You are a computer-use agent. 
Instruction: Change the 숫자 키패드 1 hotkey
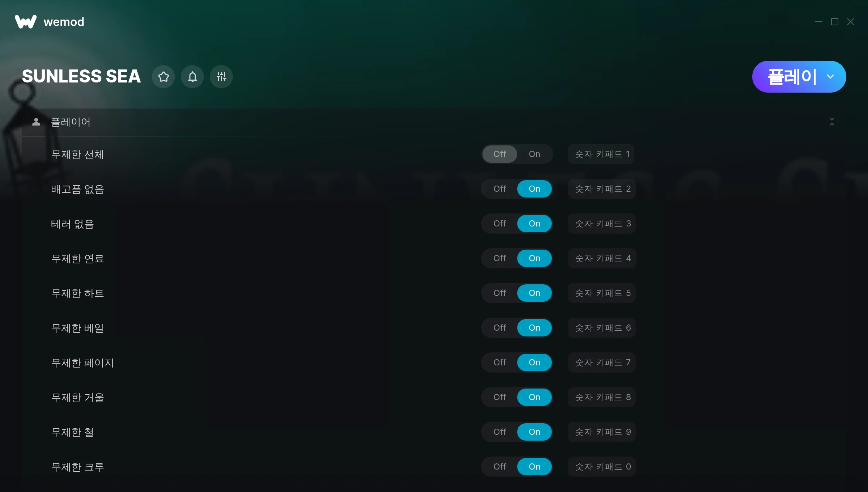601,154
